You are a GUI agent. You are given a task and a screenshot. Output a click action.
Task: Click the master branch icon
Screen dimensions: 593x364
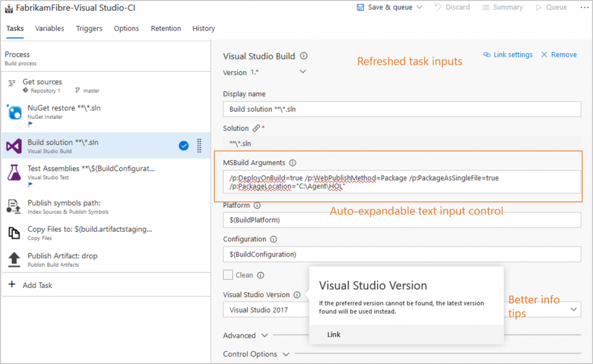click(77, 90)
